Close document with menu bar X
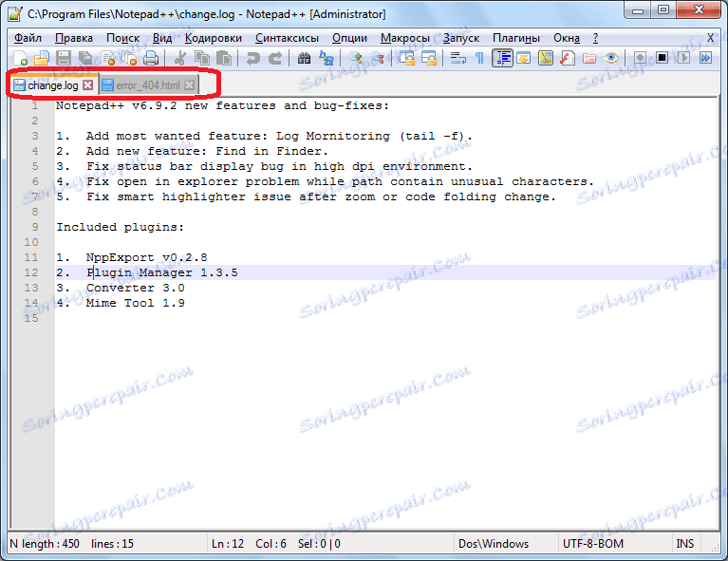Screen dimensions: 728x561 click(x=710, y=38)
